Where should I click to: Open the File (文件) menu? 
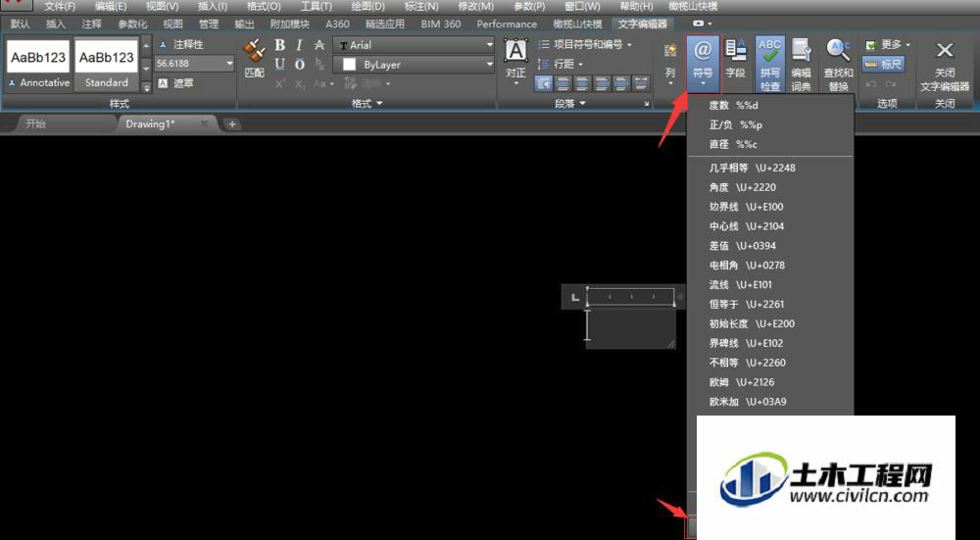[60, 6]
